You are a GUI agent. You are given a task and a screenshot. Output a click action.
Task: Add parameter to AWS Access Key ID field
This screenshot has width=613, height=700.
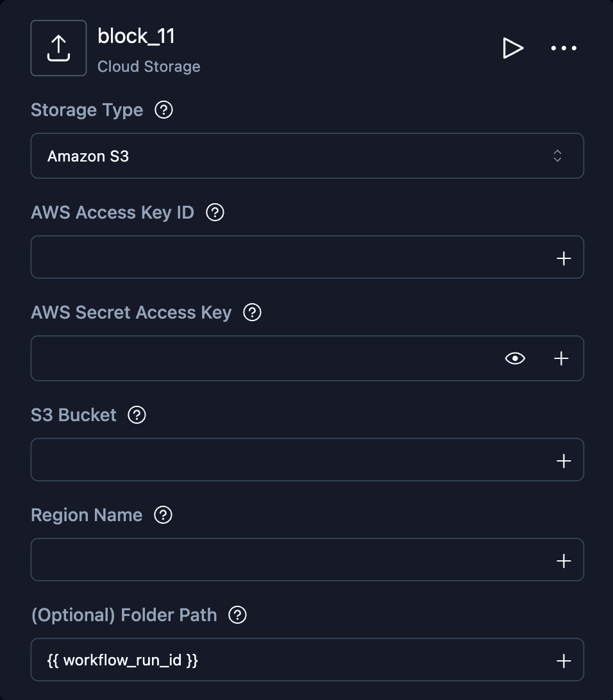pyautogui.click(x=564, y=258)
